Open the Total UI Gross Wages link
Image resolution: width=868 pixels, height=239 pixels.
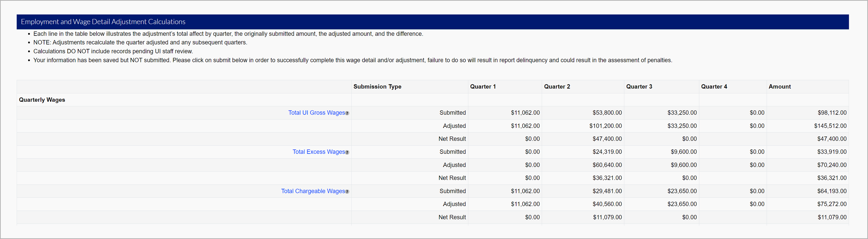tap(316, 113)
